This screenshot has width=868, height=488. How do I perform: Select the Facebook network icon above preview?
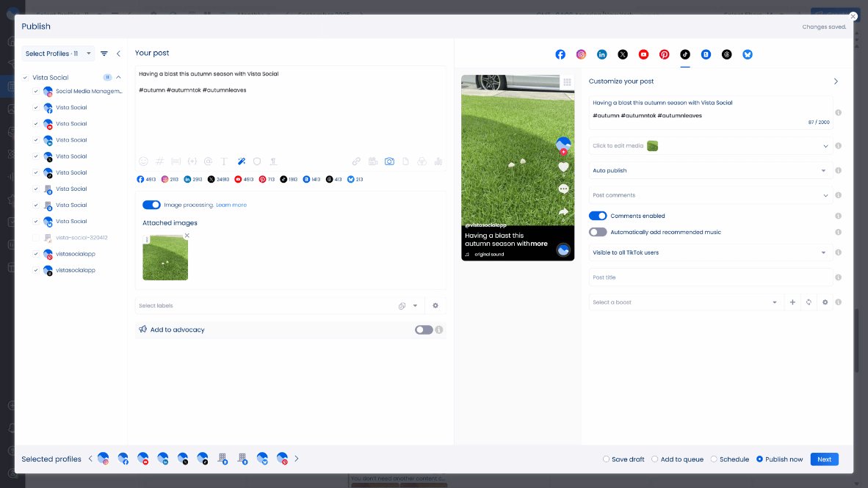[560, 54]
